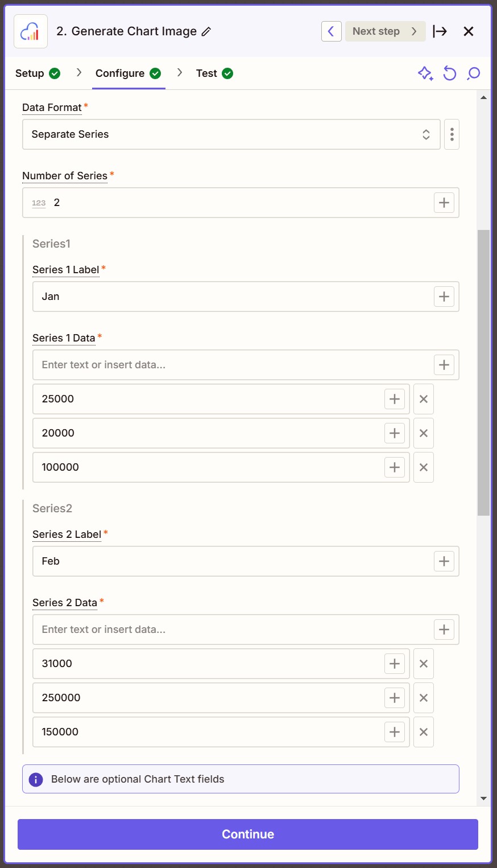Viewport: 497px width, 868px height.
Task: Go to previous step with left chevron
Action: point(331,31)
